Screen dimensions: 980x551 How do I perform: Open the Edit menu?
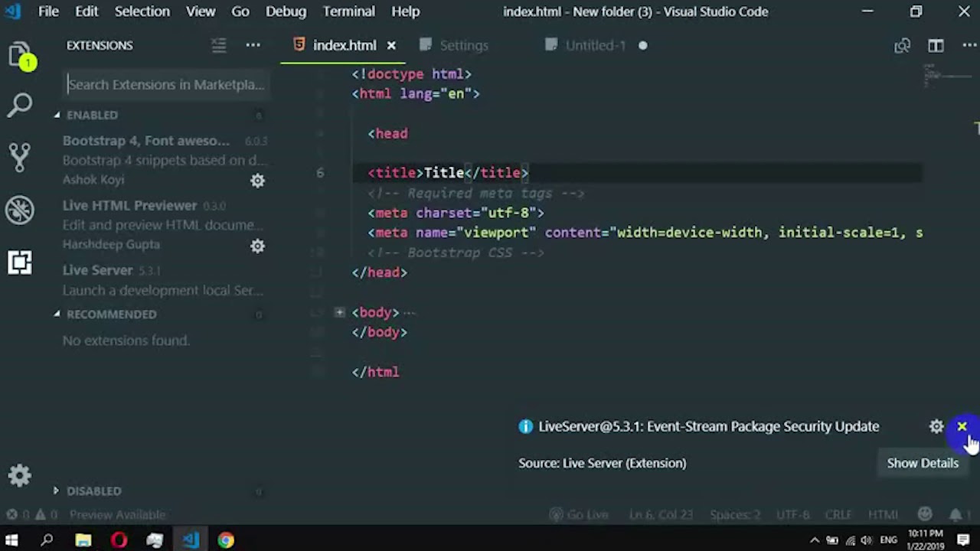click(87, 11)
